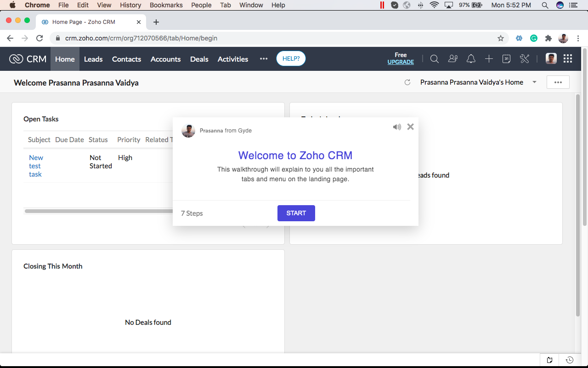Click the Zoho CRM logo
This screenshot has height=368, width=588.
[x=28, y=59]
